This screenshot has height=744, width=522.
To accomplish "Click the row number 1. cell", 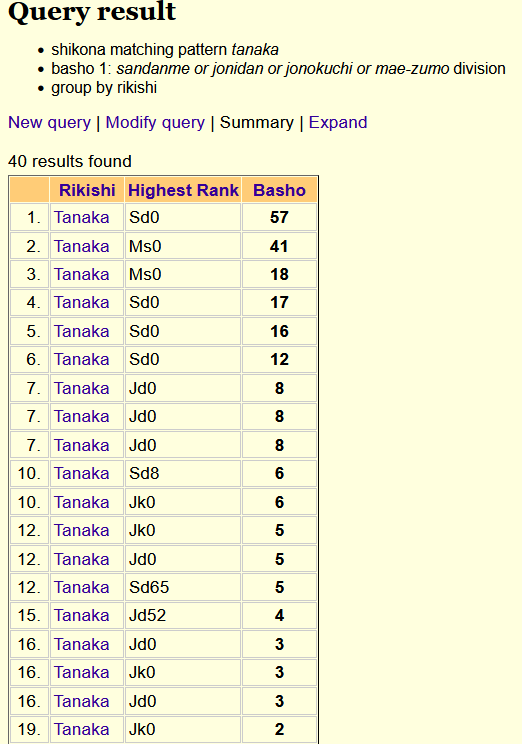I will (x=29, y=217).
